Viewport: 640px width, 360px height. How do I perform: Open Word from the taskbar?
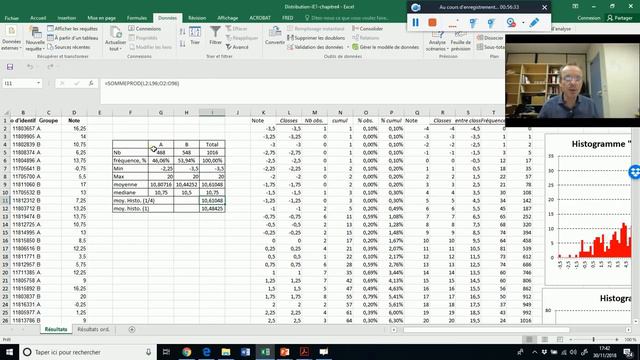(x=245, y=352)
